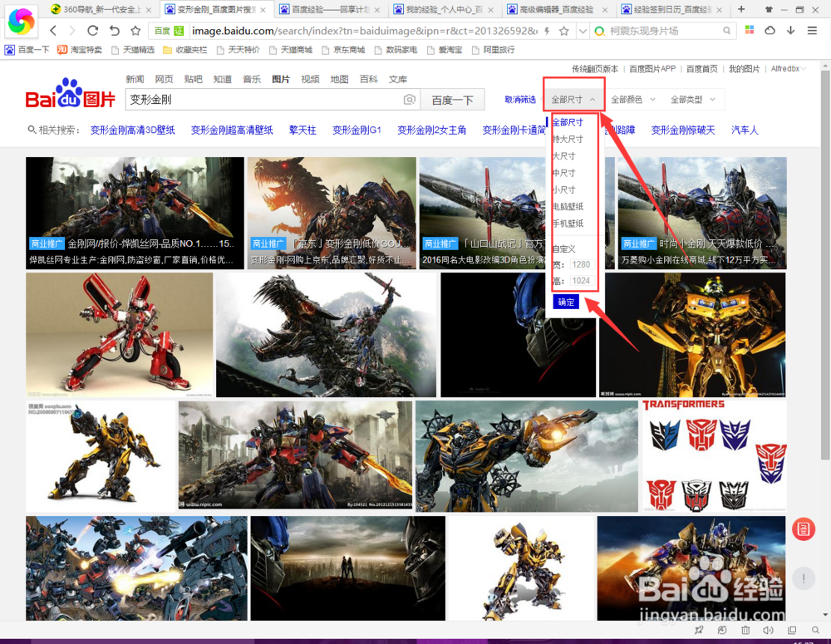Open the 传统翻页版本 link
This screenshot has width=831, height=644.
(595, 69)
